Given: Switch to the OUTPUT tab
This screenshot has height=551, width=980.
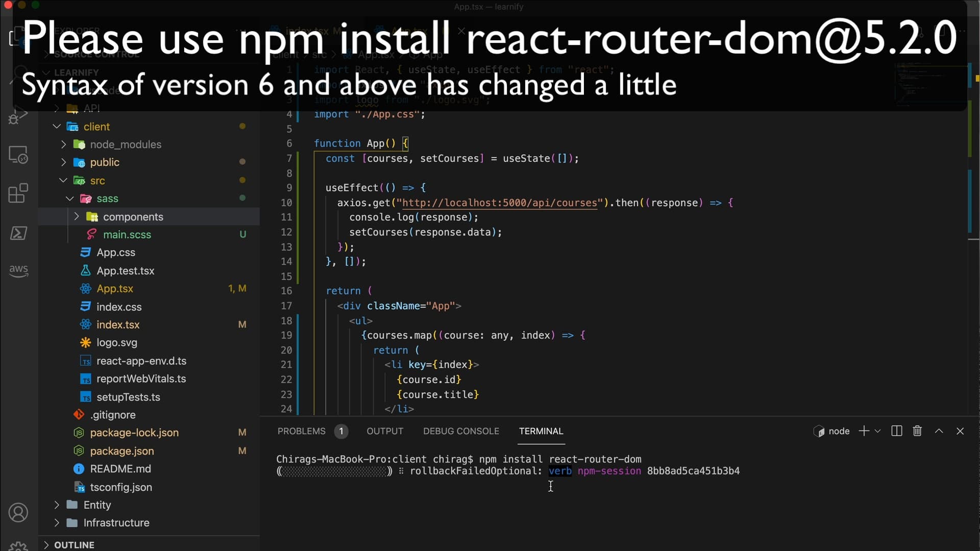Looking at the screenshot, I should pyautogui.click(x=385, y=431).
